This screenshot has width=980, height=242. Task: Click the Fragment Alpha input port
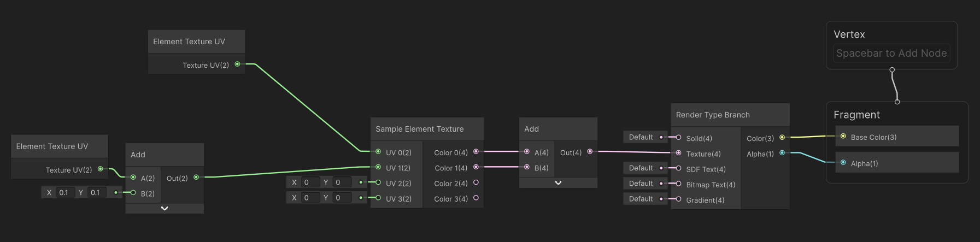click(x=843, y=163)
